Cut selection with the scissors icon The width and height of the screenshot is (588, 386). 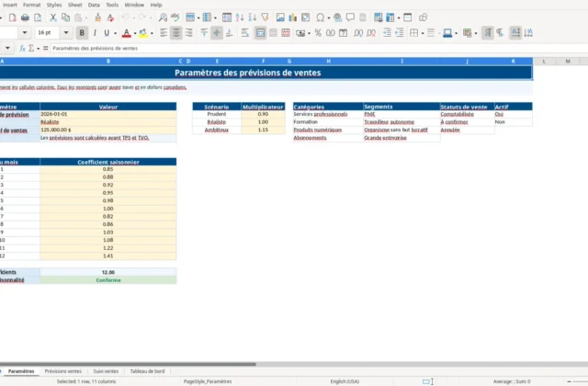coord(53,17)
